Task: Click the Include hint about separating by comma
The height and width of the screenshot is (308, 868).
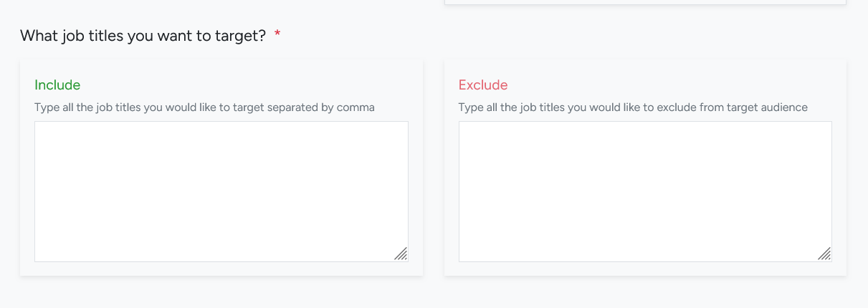Action: click(x=204, y=107)
